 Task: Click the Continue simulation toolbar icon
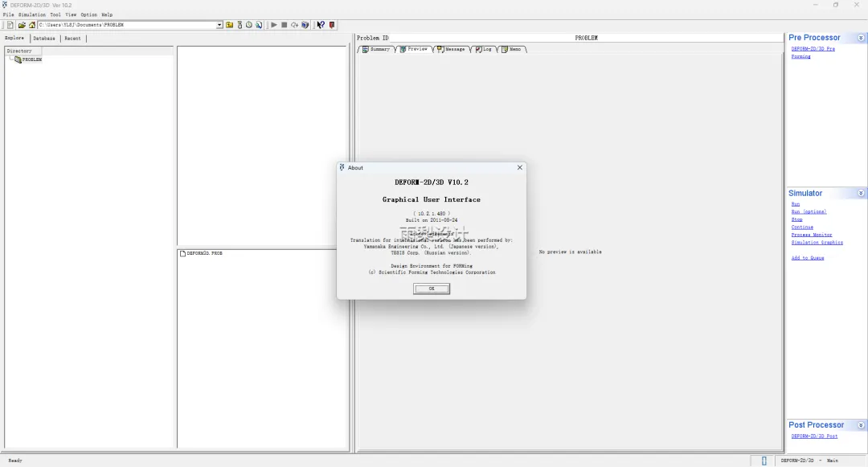[x=294, y=25]
